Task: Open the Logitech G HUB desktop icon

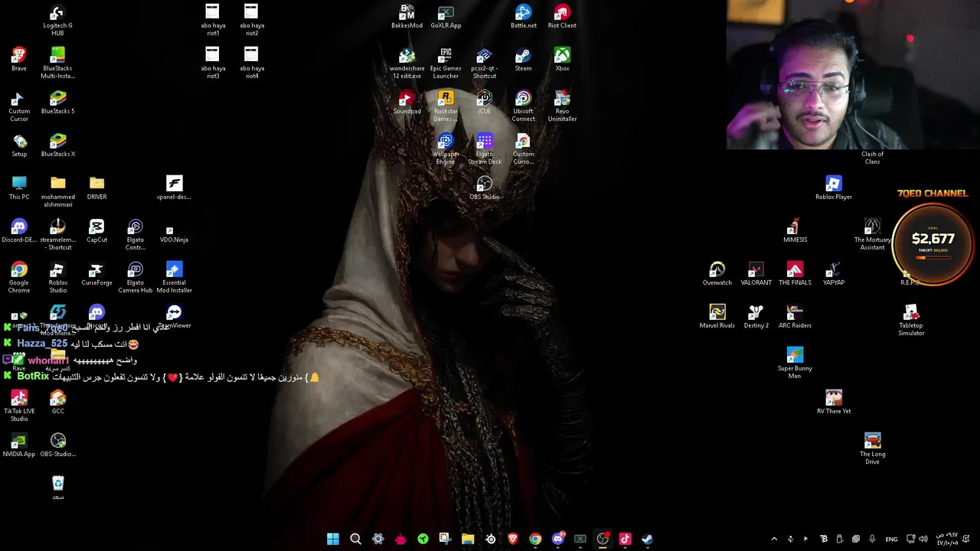Action: (57, 20)
